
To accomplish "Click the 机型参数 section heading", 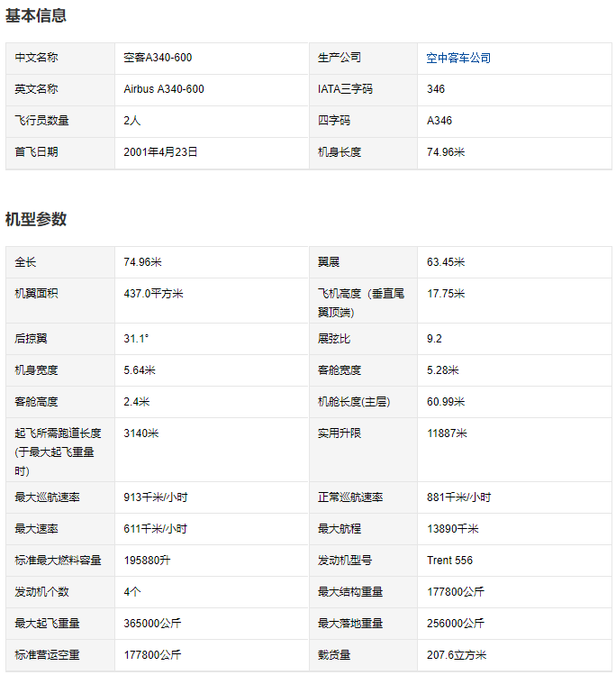I will pos(36,219).
